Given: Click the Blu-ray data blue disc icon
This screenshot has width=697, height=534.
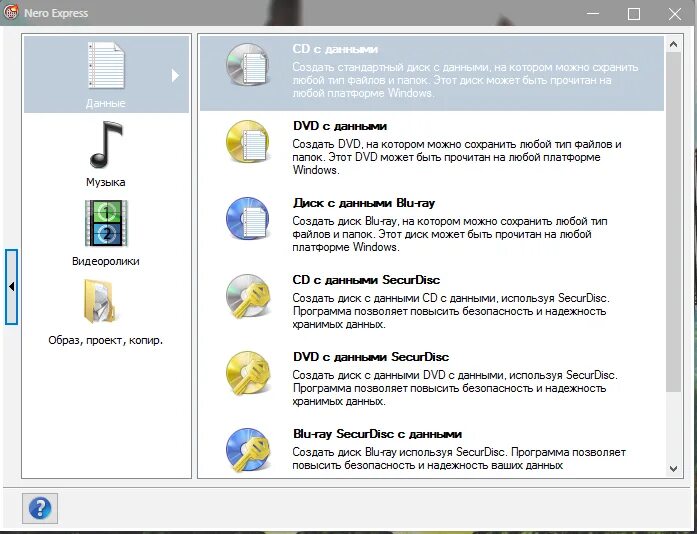Looking at the screenshot, I should click(x=248, y=218).
